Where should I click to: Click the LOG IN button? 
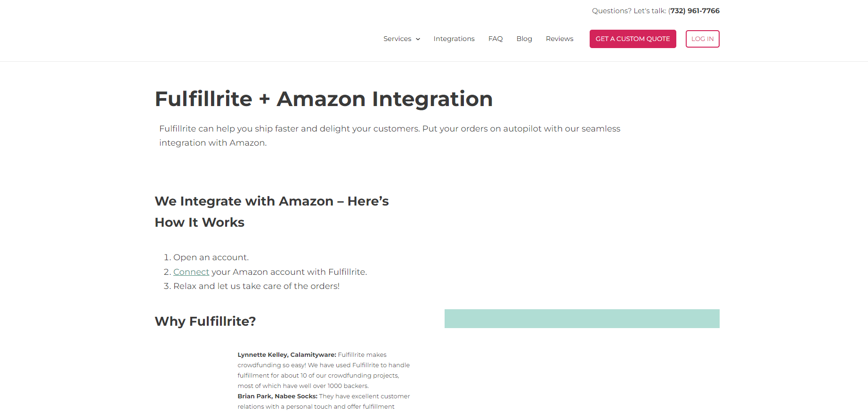point(702,39)
